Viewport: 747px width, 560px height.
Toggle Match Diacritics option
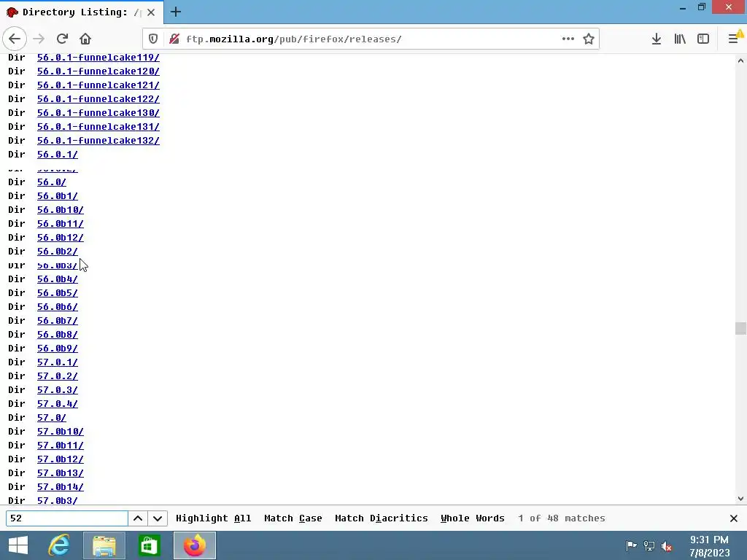[x=381, y=518]
